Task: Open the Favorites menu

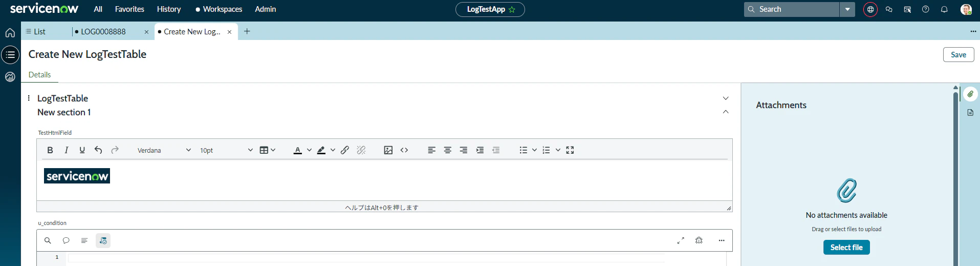Action: [x=129, y=9]
